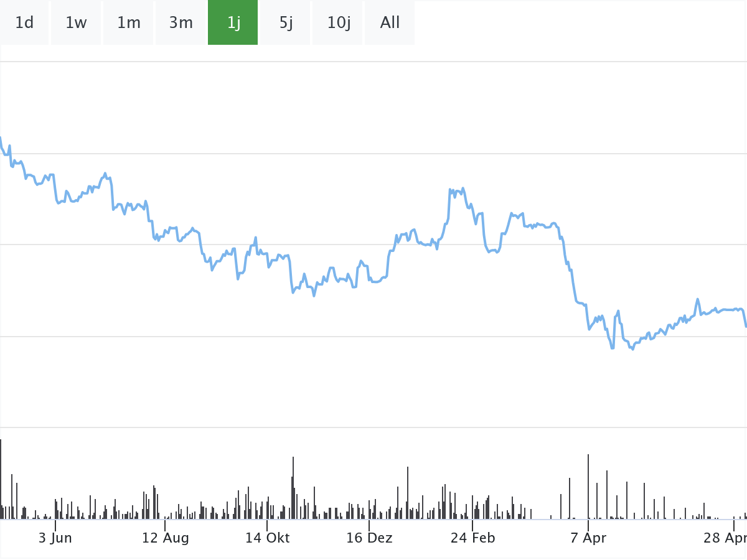Viewport: 747px width, 560px height.
Task: Click the price line's starting point at left edge
Action: coord(1,138)
